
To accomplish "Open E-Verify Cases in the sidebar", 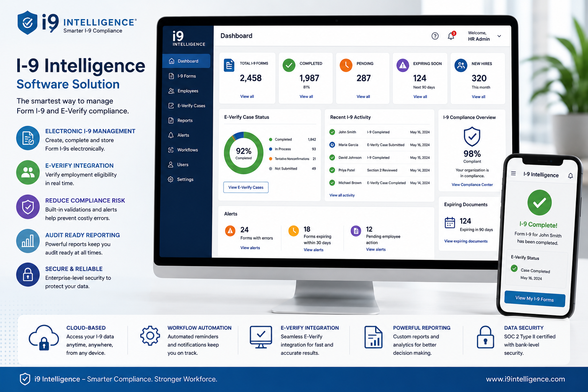I will 186,106.
